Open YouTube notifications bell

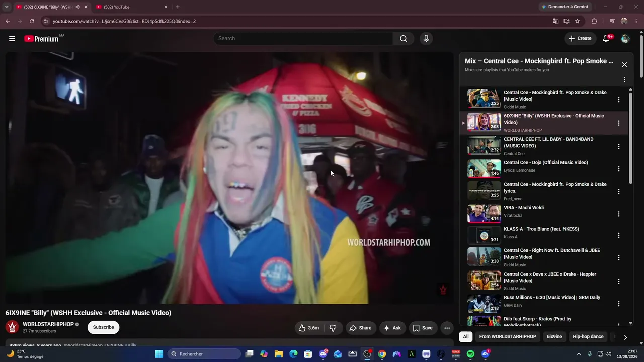607,39
